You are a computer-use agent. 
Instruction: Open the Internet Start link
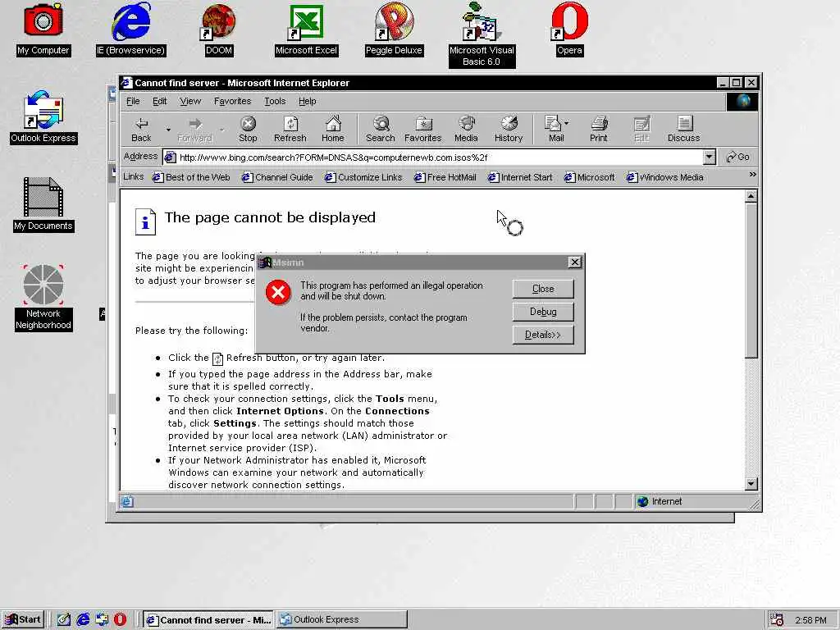point(520,177)
